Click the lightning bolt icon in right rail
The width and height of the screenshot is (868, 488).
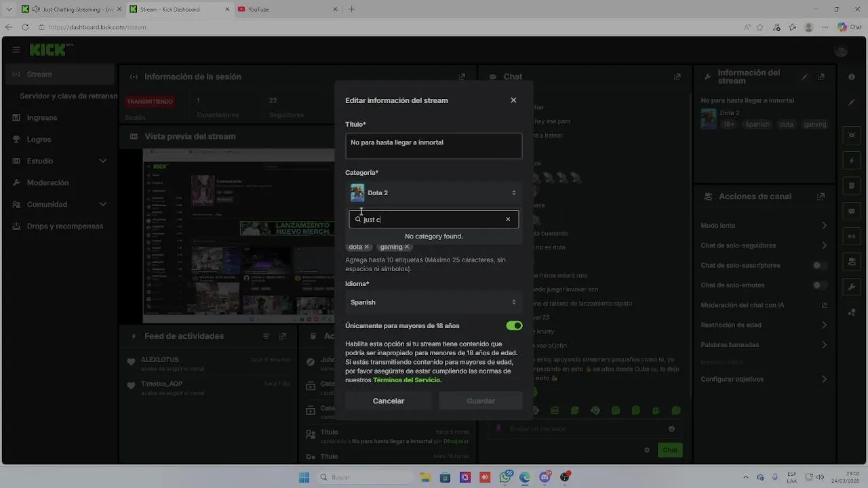[852, 161]
